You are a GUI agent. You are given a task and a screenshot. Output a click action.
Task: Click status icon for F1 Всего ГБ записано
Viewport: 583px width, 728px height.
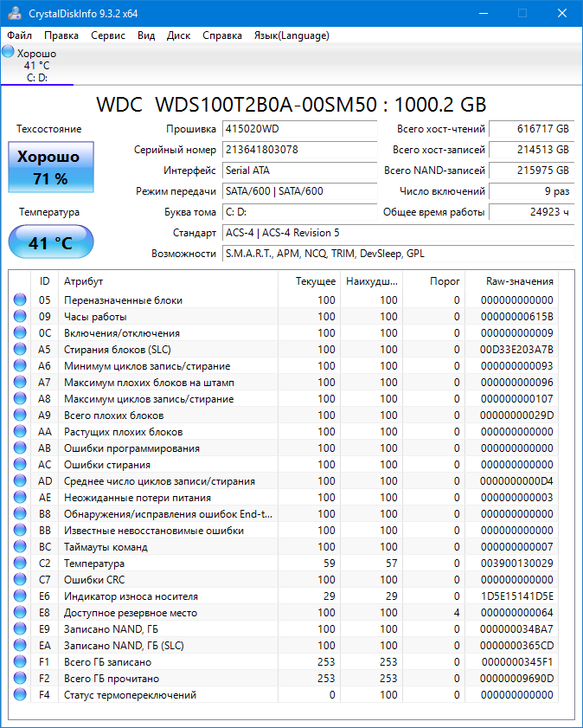(20, 661)
